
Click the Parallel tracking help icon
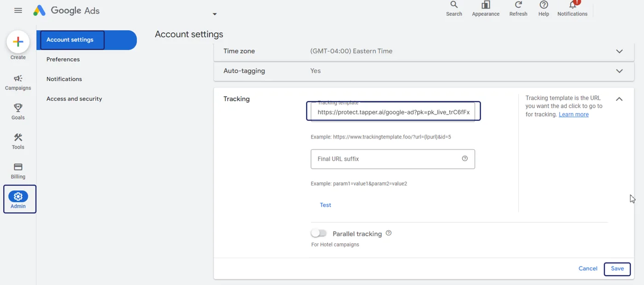[x=388, y=233]
